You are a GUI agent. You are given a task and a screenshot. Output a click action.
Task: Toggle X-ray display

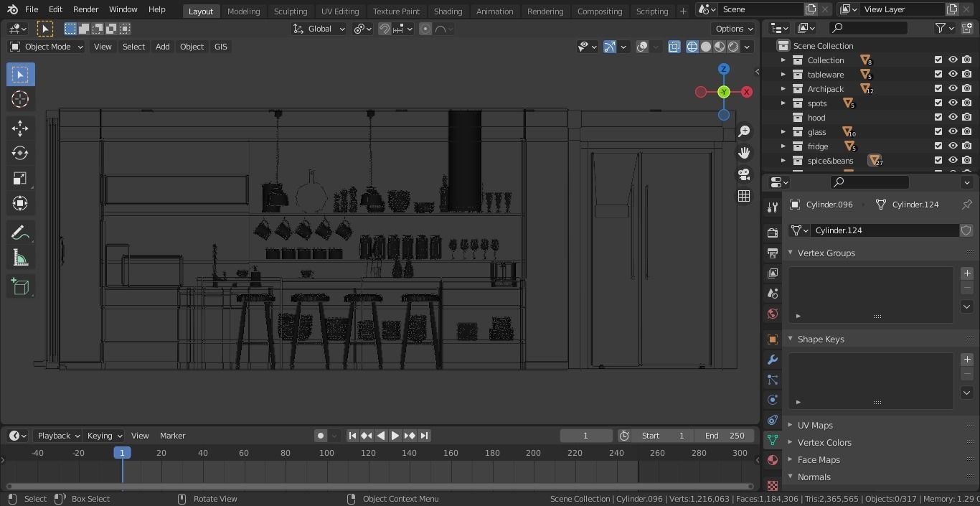(674, 47)
